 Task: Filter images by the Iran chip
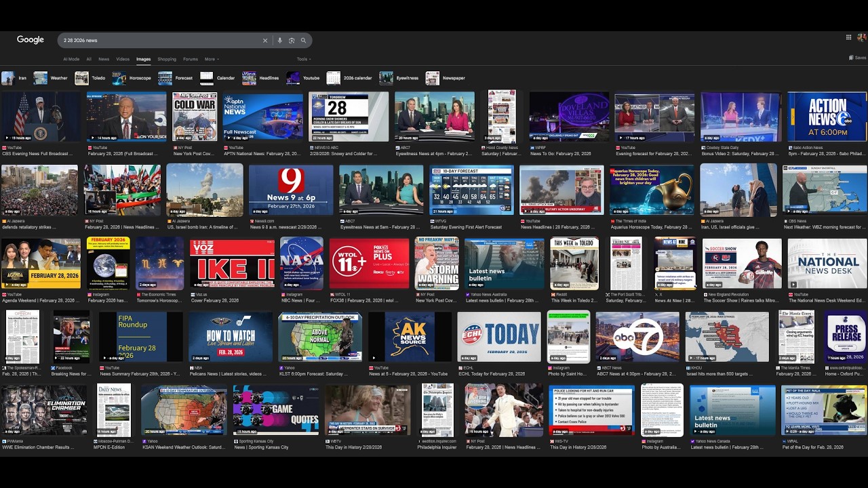[14, 78]
